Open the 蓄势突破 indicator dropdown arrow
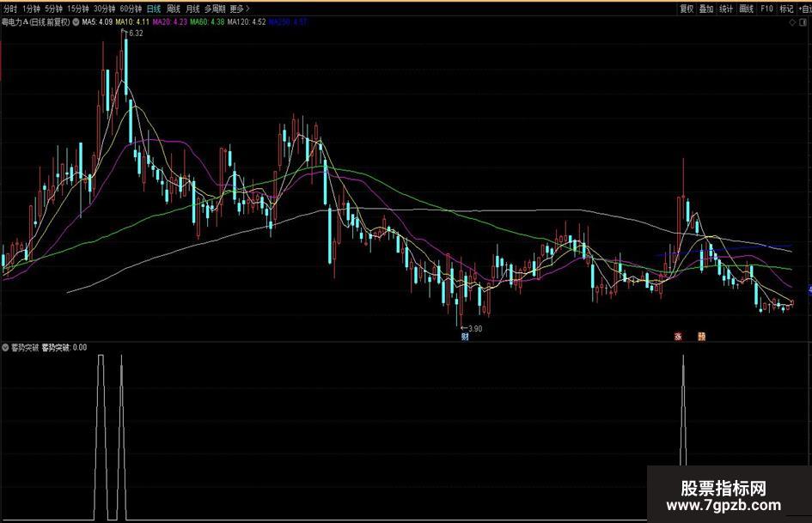 click(x=6, y=348)
